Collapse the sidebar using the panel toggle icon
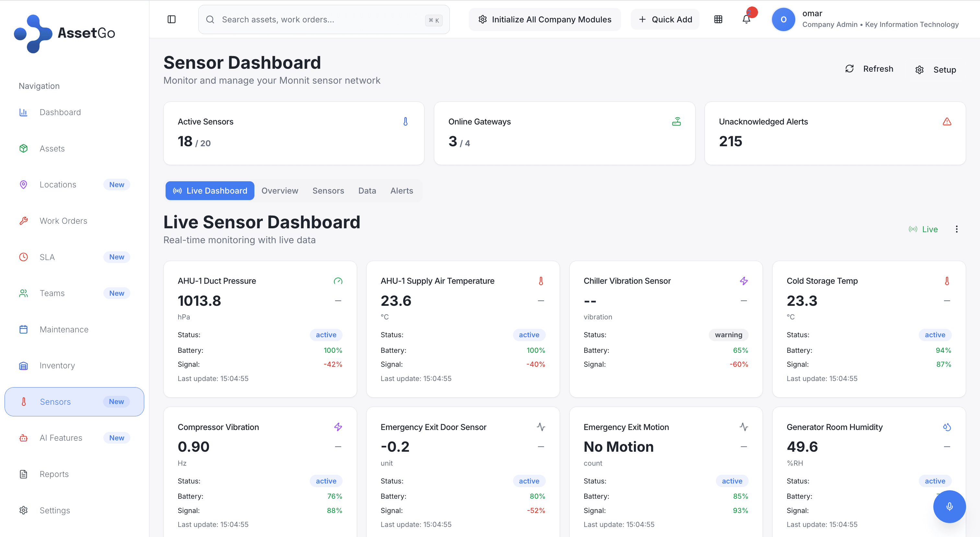This screenshot has width=980, height=537. point(171,19)
